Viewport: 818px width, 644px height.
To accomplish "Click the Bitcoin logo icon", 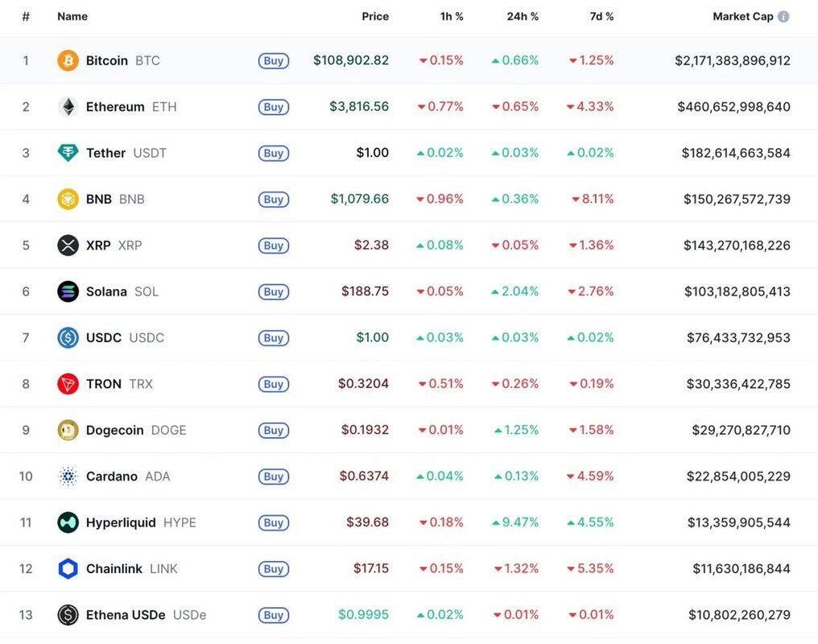I will coord(68,60).
